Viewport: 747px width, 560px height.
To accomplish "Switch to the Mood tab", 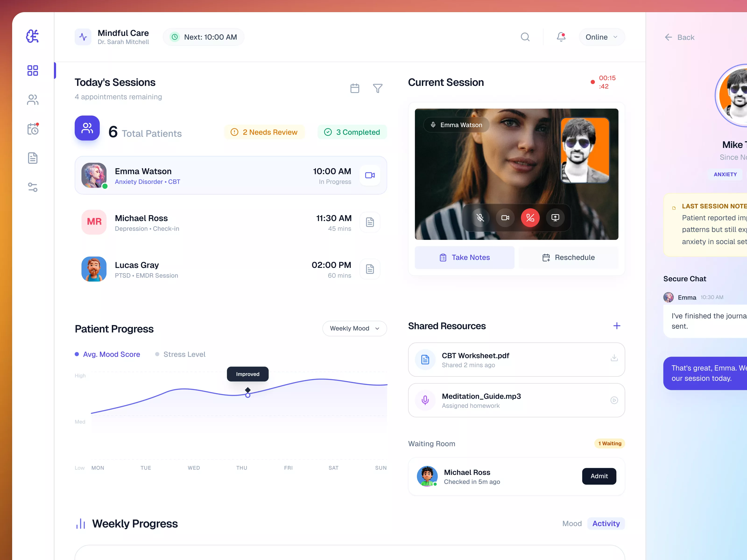I will click(572, 524).
